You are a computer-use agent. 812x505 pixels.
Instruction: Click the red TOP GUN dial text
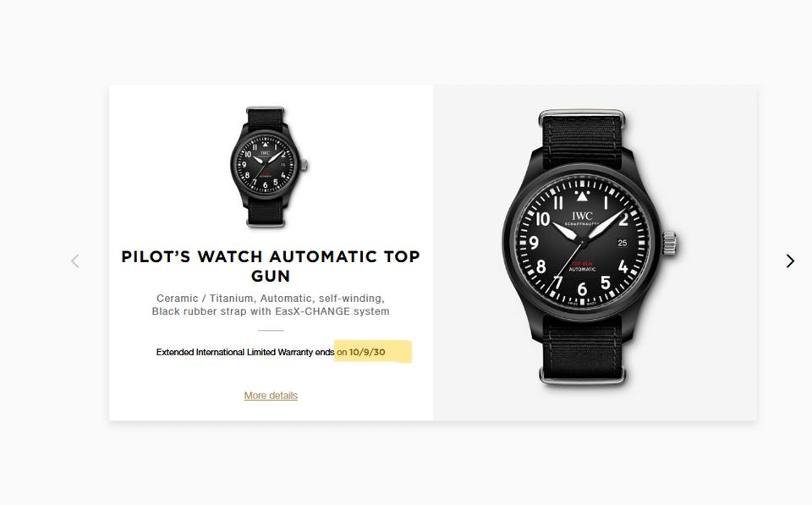(582, 264)
